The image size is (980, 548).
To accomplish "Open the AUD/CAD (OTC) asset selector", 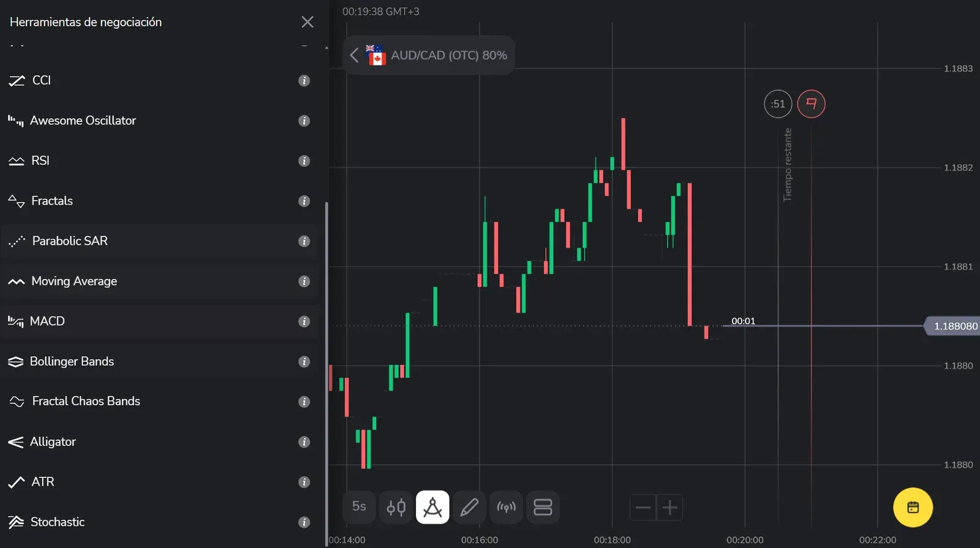I will [429, 55].
